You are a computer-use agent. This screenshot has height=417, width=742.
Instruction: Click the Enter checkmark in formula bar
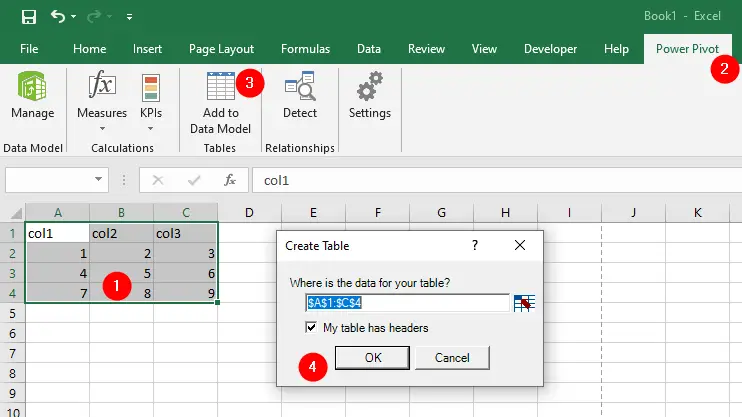[194, 180]
